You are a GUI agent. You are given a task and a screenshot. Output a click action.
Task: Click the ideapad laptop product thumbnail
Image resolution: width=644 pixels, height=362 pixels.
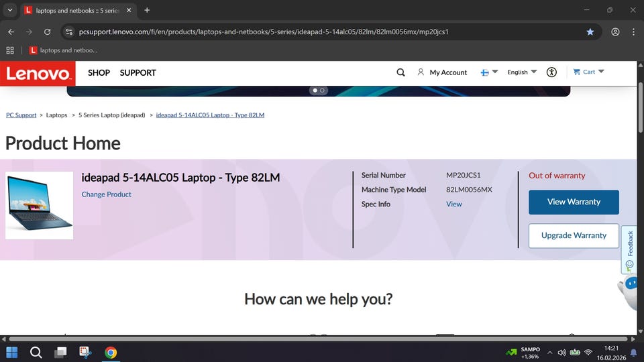(x=40, y=205)
